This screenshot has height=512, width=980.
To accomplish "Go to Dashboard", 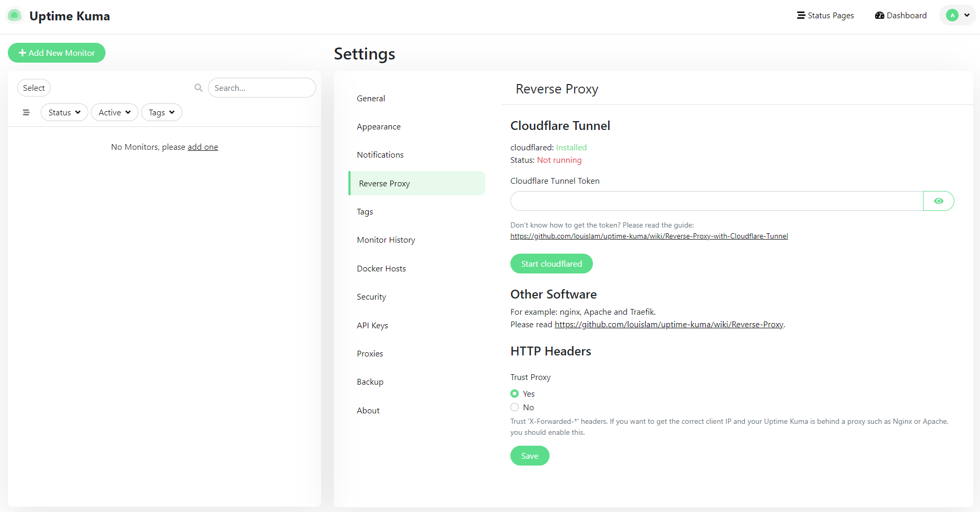I will 901,16.
